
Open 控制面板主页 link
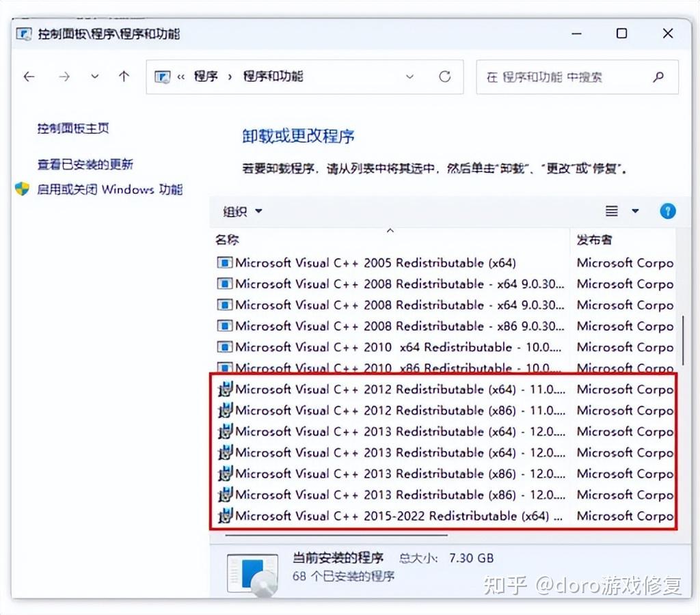click(73, 128)
